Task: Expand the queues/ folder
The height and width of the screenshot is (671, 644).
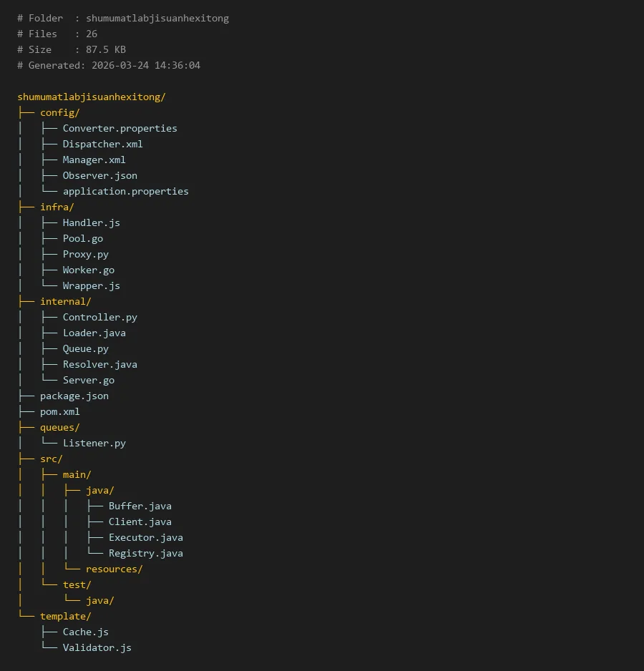Action: point(59,427)
